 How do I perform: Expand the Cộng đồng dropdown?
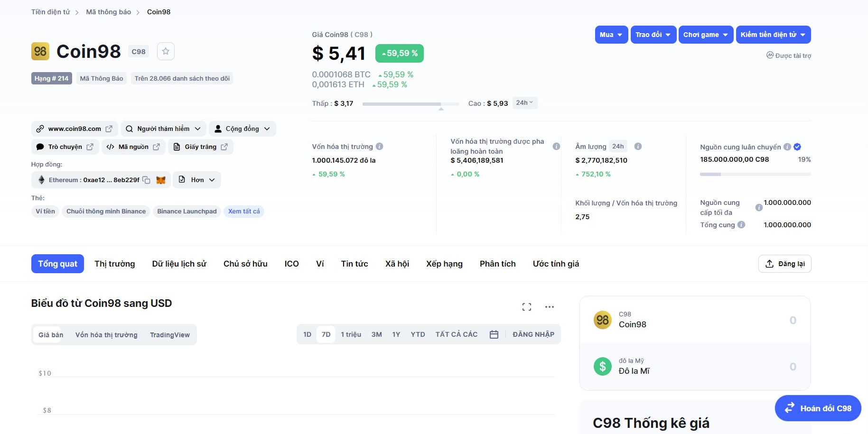click(242, 129)
